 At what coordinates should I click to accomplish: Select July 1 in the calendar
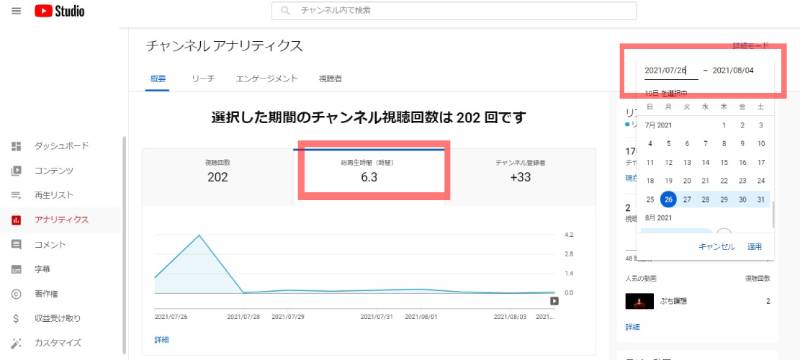[724, 125]
